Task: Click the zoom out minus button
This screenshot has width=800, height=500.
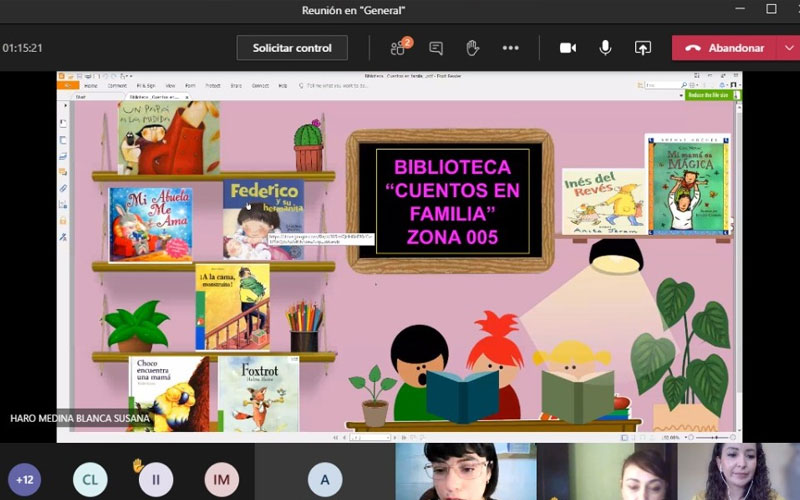Action: point(691,438)
